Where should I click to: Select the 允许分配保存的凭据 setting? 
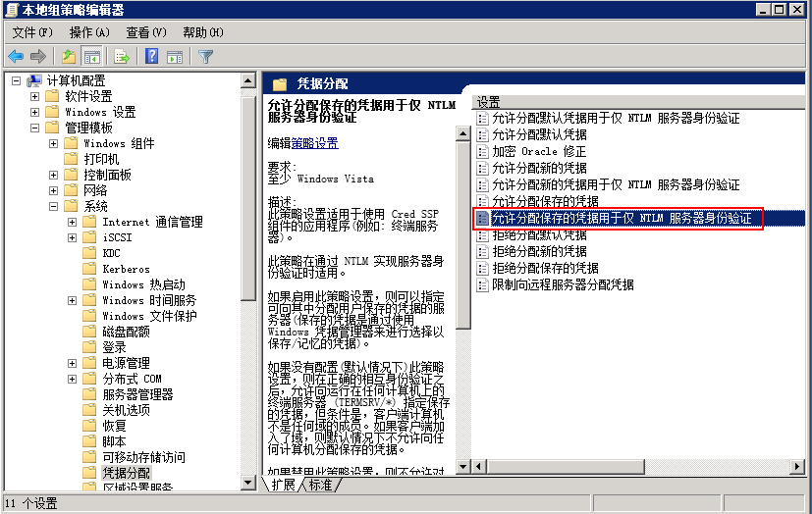545,201
